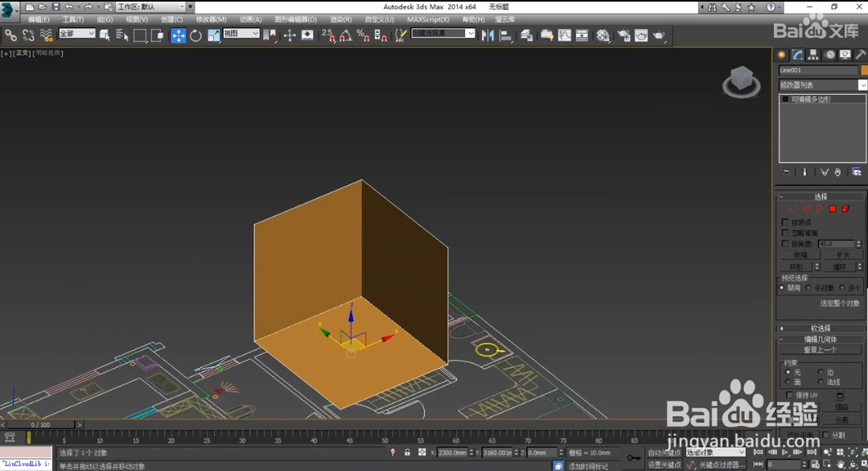This screenshot has height=471, width=868.
Task: Enable the 按顶点 checkbox
Action: pos(785,222)
